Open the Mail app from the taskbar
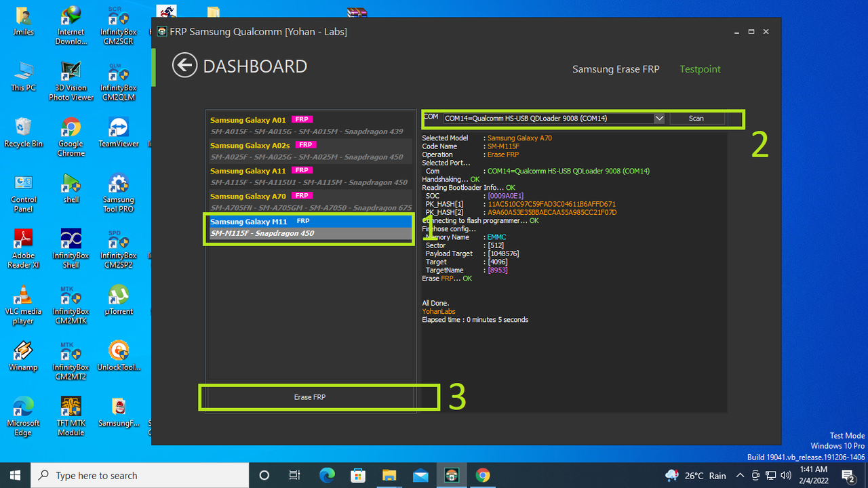This screenshot has width=868, height=488. 420,475
